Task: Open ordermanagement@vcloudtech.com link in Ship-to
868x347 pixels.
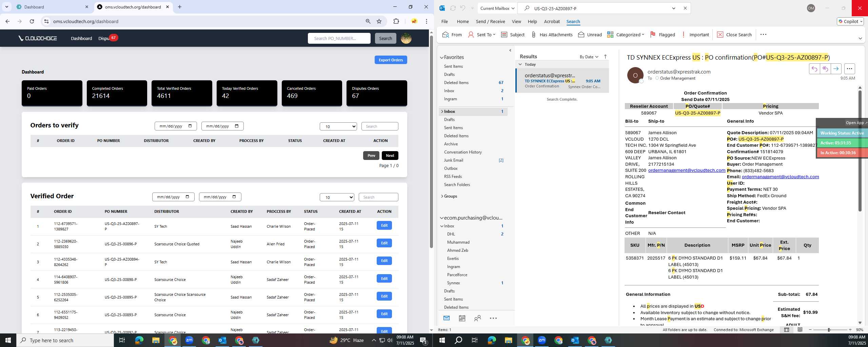Action: coord(687,170)
